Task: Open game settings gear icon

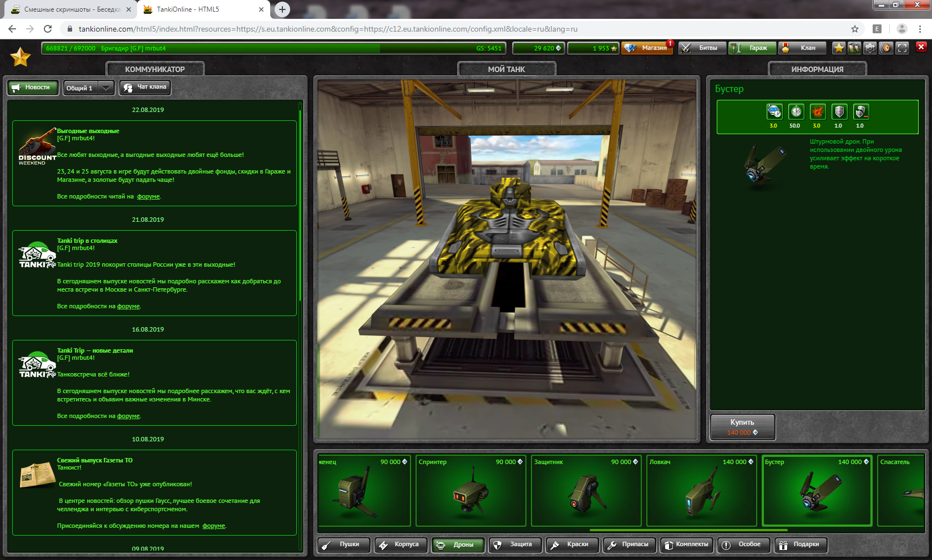Action: (870, 48)
